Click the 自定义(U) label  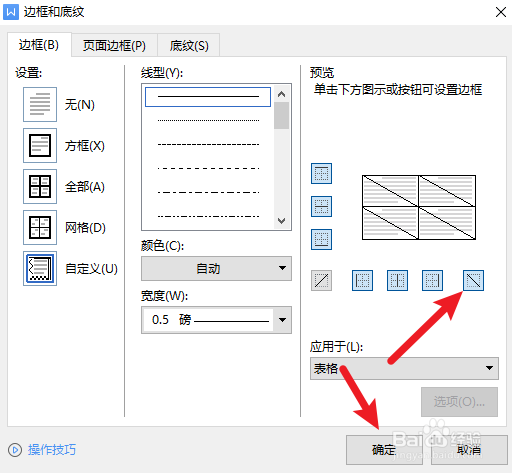click(x=91, y=269)
